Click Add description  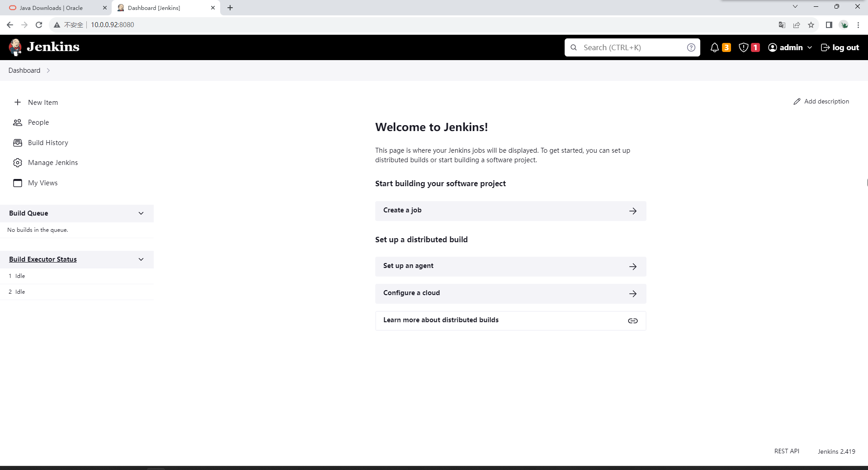pos(821,102)
